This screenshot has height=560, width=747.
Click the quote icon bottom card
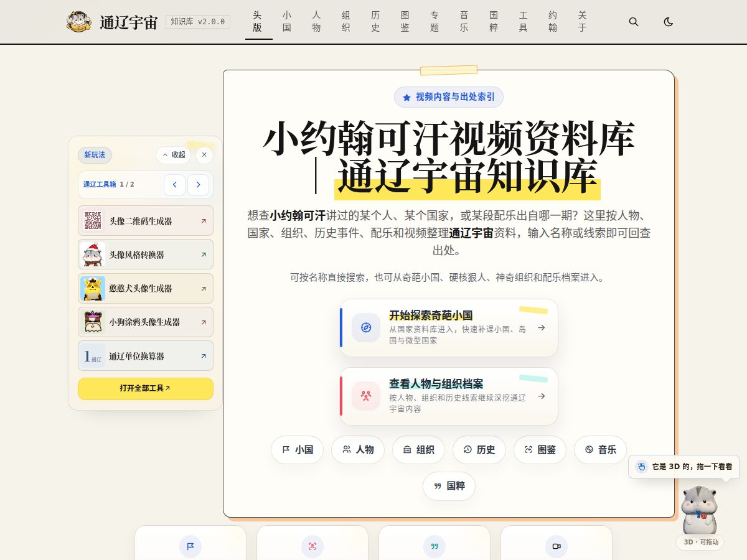[435, 546]
